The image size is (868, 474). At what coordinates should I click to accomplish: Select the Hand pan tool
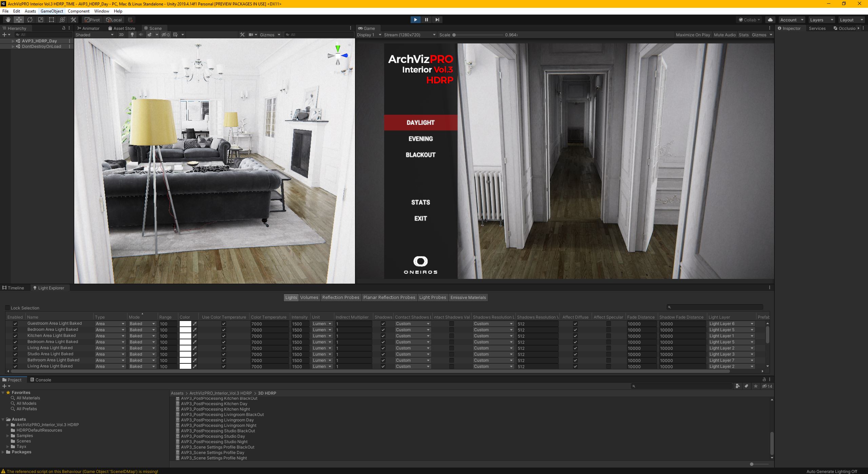click(x=8, y=20)
